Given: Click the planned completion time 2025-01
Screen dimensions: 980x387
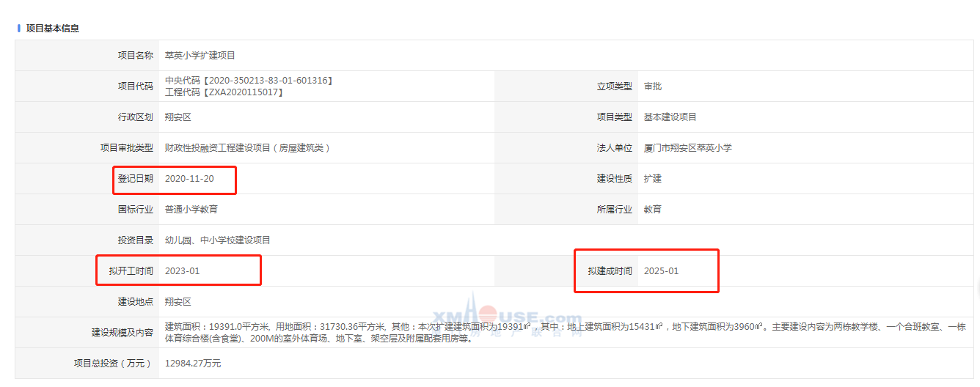Looking at the screenshot, I should click(x=661, y=271).
